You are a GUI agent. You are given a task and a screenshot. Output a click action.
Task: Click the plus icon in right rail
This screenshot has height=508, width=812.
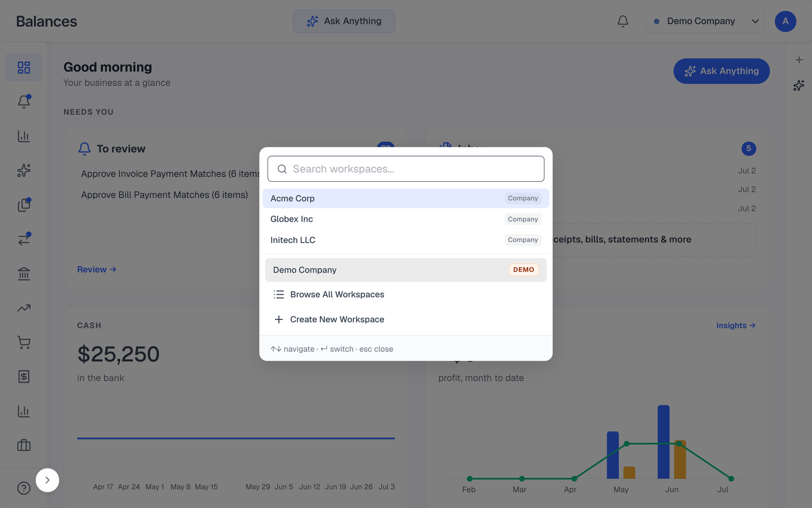[799, 60]
